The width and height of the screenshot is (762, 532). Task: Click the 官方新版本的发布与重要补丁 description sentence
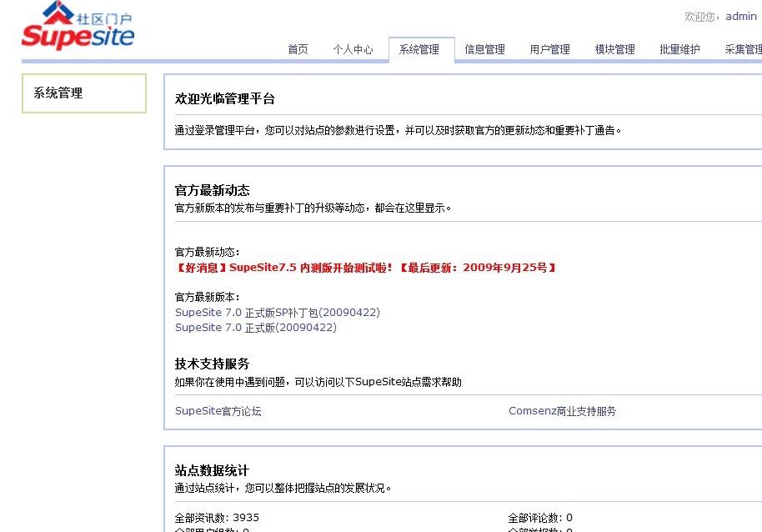pos(313,208)
